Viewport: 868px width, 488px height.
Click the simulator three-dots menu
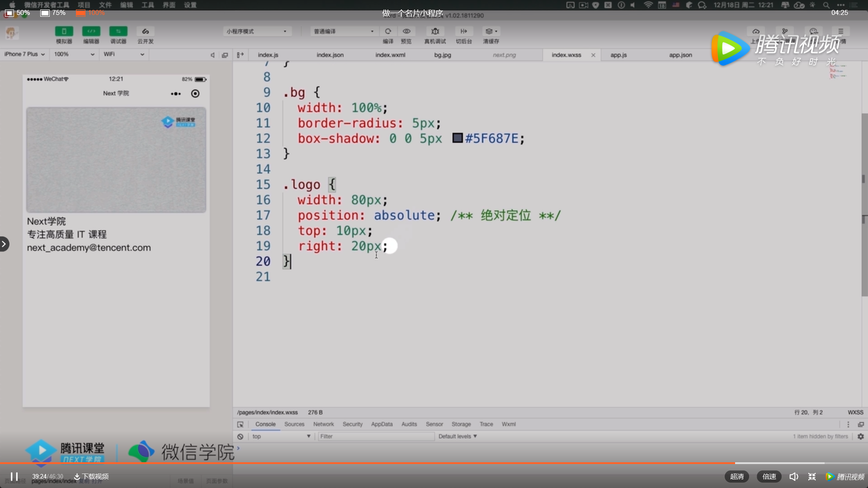tap(176, 94)
